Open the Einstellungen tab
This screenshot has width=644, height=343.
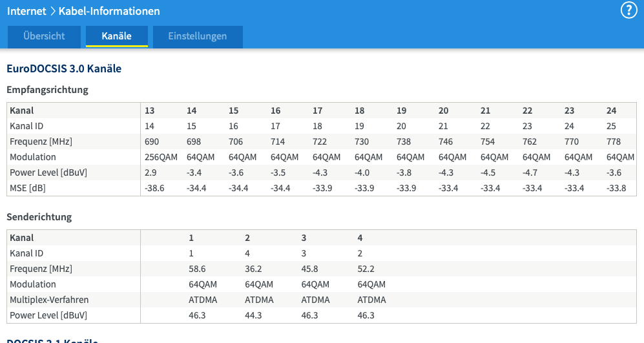tap(198, 36)
